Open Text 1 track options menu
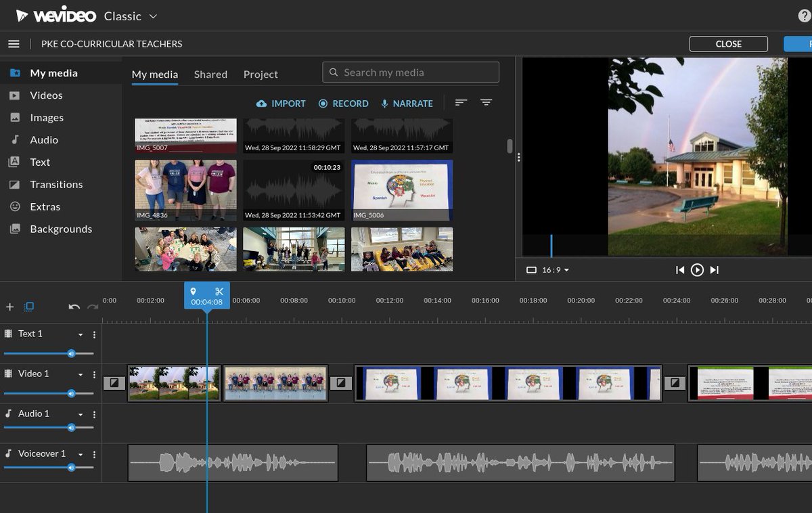812x513 pixels. [x=94, y=334]
